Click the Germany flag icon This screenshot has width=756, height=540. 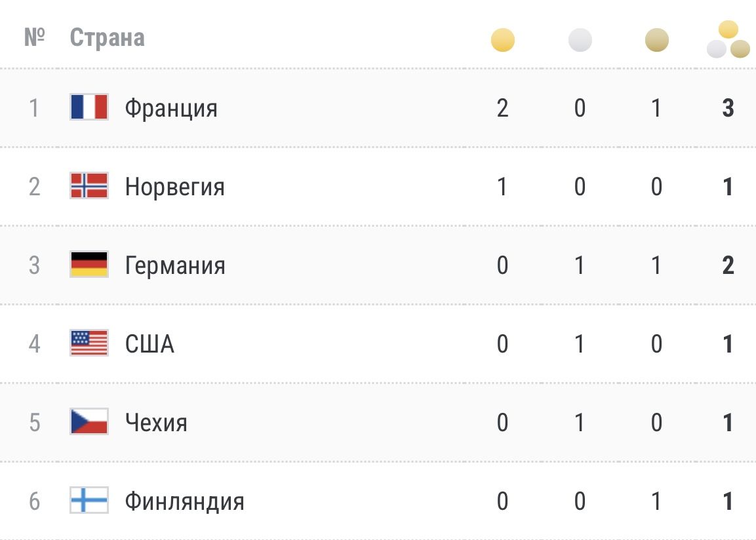pos(89,265)
